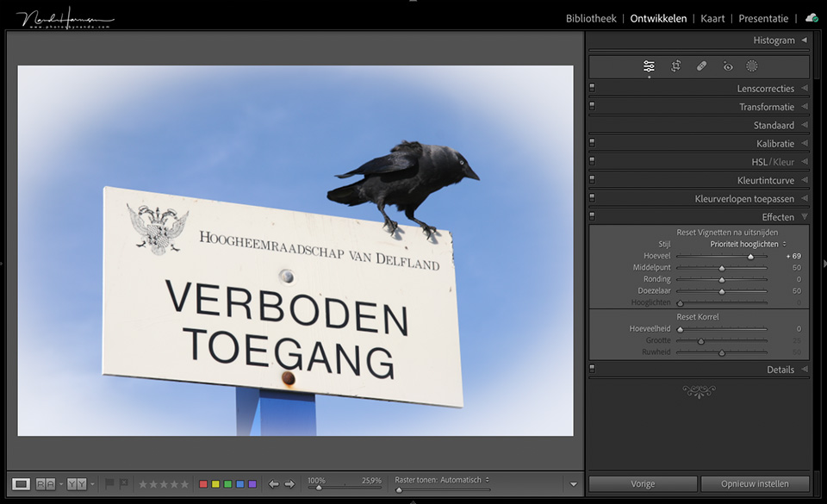Image resolution: width=827 pixels, height=504 pixels.
Task: Expand the Standaard panel triangle
Action: (x=805, y=125)
